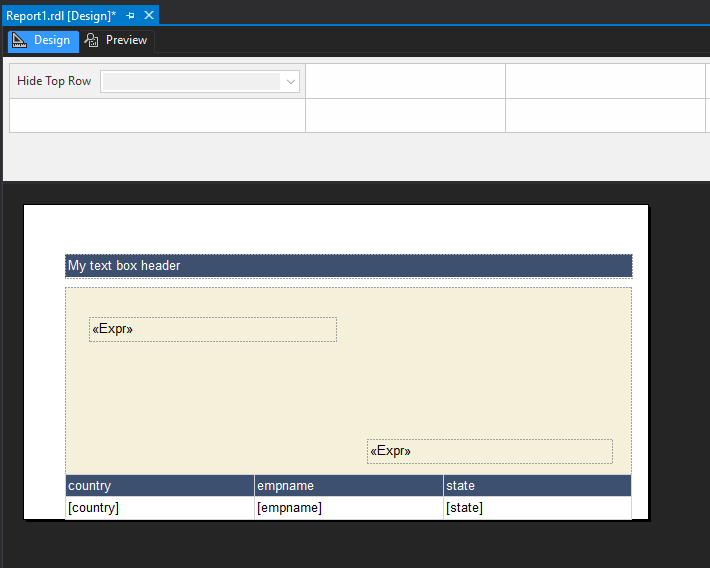The width and height of the screenshot is (710, 568).
Task: Select the Hide Top Row parameter label
Action: click(x=54, y=81)
